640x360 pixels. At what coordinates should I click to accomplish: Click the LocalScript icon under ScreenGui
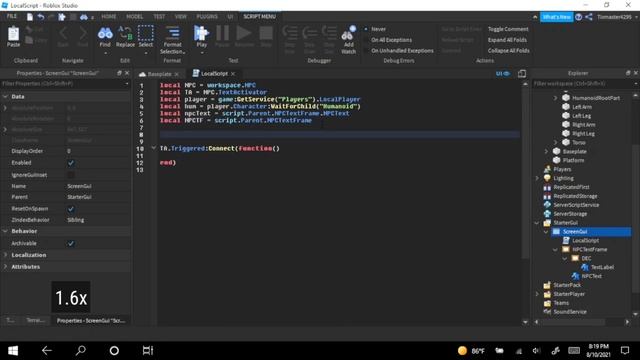pyautogui.click(x=566, y=240)
